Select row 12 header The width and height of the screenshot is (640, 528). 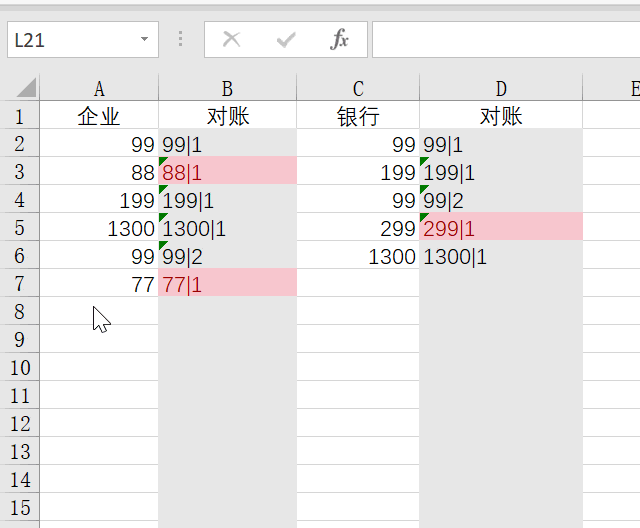point(19,423)
